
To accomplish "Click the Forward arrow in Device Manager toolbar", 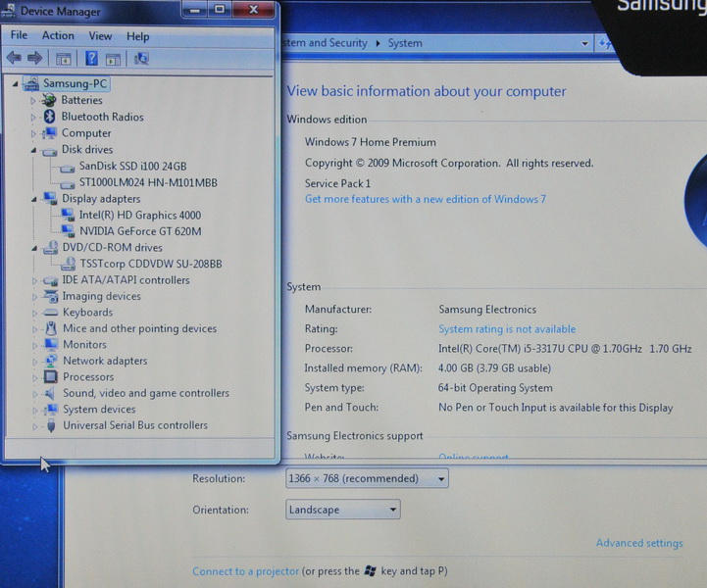I will point(34,58).
